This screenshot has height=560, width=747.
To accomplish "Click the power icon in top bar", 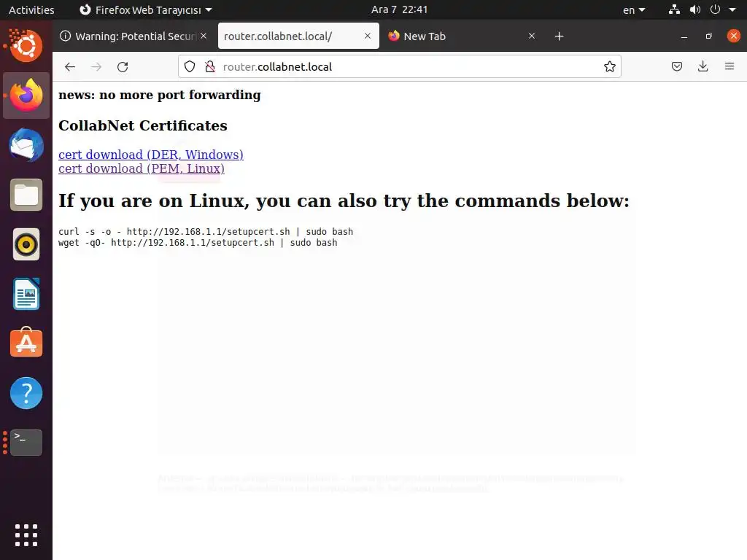I will pyautogui.click(x=715, y=9).
